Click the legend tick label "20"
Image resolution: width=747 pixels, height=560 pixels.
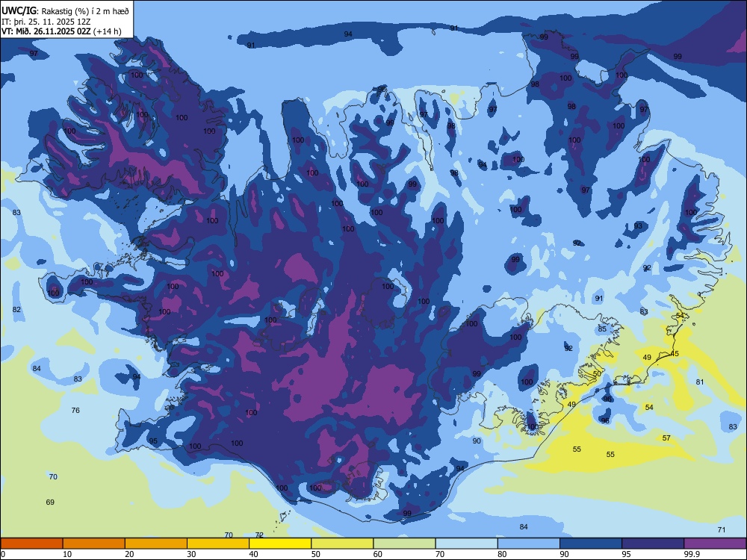pos(129,554)
